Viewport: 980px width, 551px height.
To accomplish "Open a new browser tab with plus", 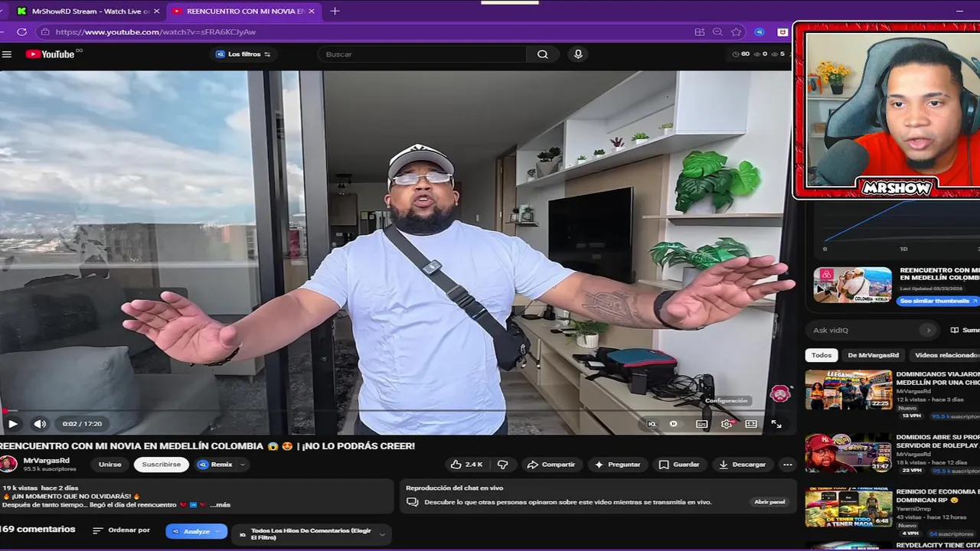I will [x=335, y=11].
